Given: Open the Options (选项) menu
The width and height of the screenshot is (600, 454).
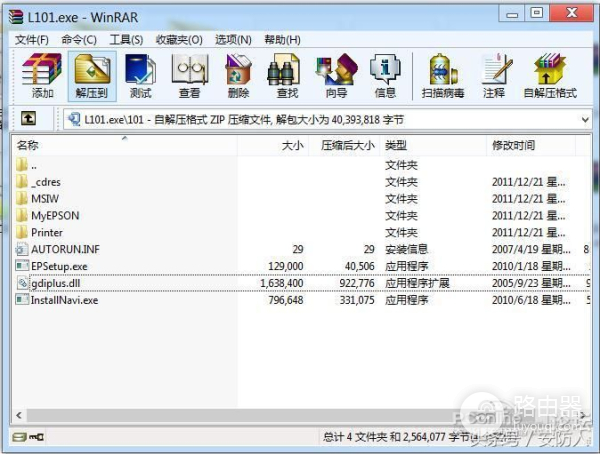Looking at the screenshot, I should [233, 39].
